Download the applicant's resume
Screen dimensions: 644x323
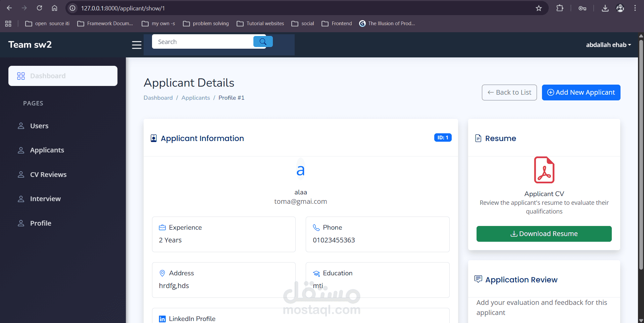tap(544, 234)
